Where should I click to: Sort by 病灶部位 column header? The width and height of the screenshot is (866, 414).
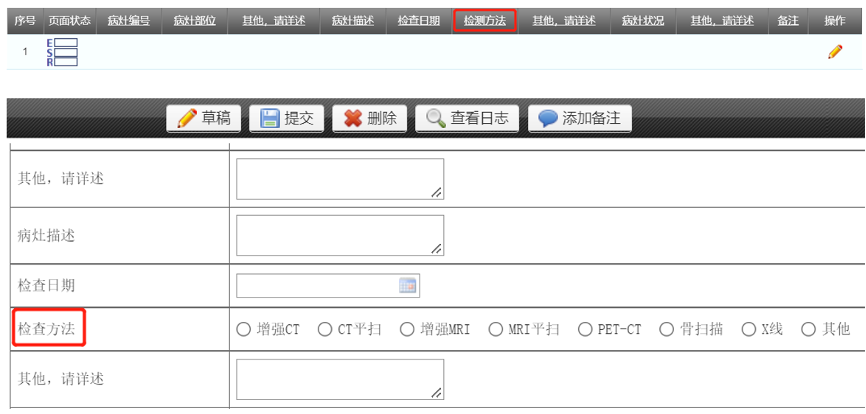pos(194,21)
